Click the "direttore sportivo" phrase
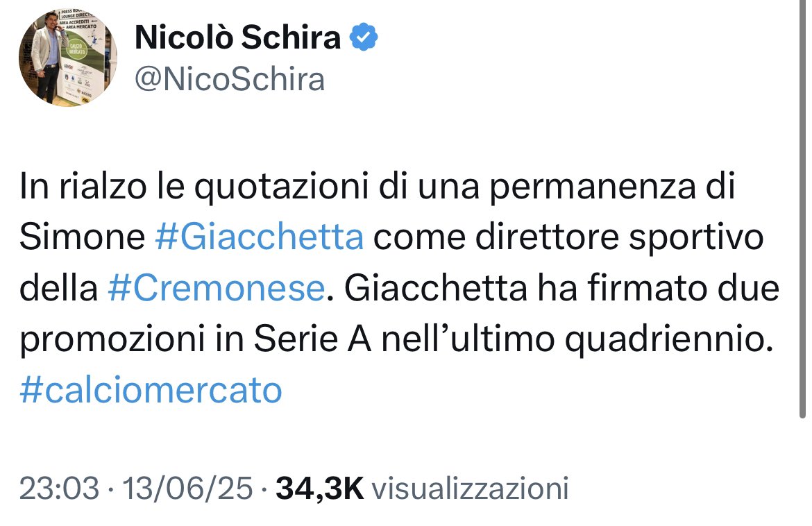812x526 pixels. (619, 237)
